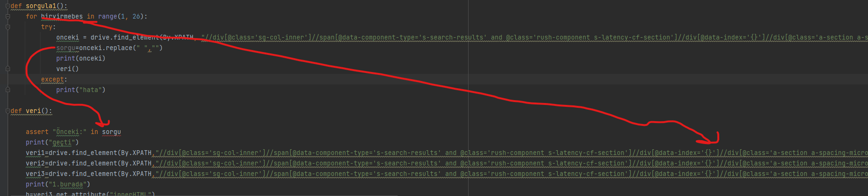Click the onceki variable in the assignment
The image size is (868, 196).
pos(68,37)
